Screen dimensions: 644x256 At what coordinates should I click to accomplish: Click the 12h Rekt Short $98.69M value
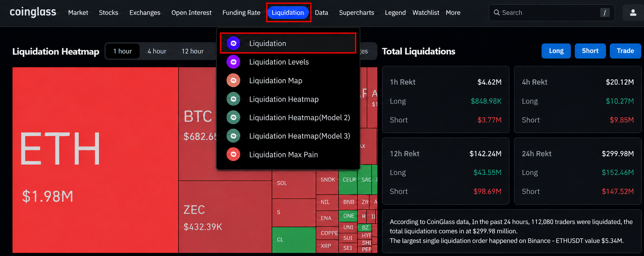pos(487,191)
